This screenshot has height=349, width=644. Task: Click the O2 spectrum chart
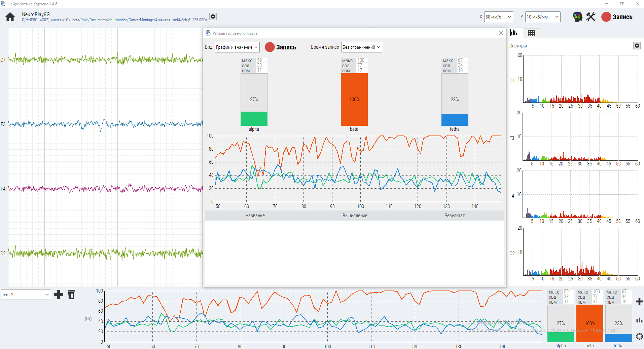point(580,252)
